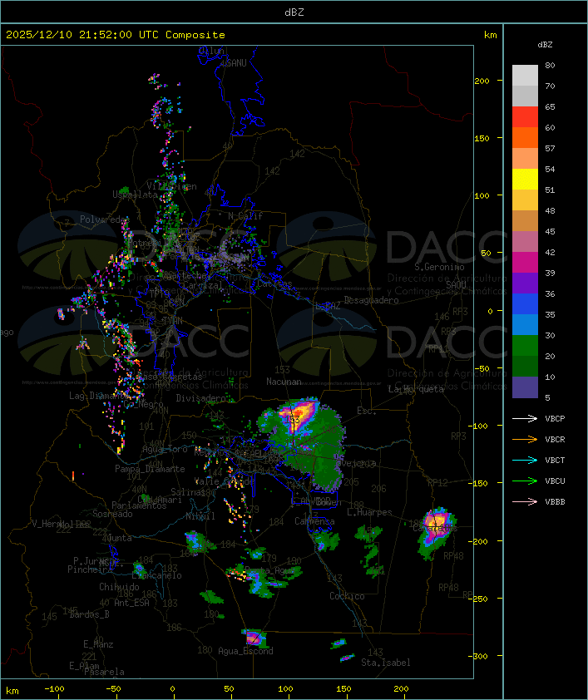Image resolution: width=588 pixels, height=700 pixels.
Task: Click the 'dBZ' label above color scale
Action: coord(545,45)
